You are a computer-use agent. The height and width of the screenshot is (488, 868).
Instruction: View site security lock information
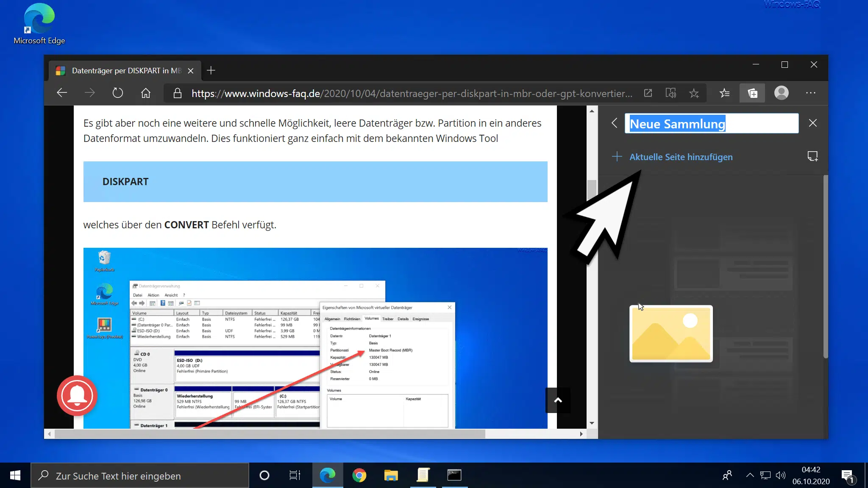coord(178,93)
